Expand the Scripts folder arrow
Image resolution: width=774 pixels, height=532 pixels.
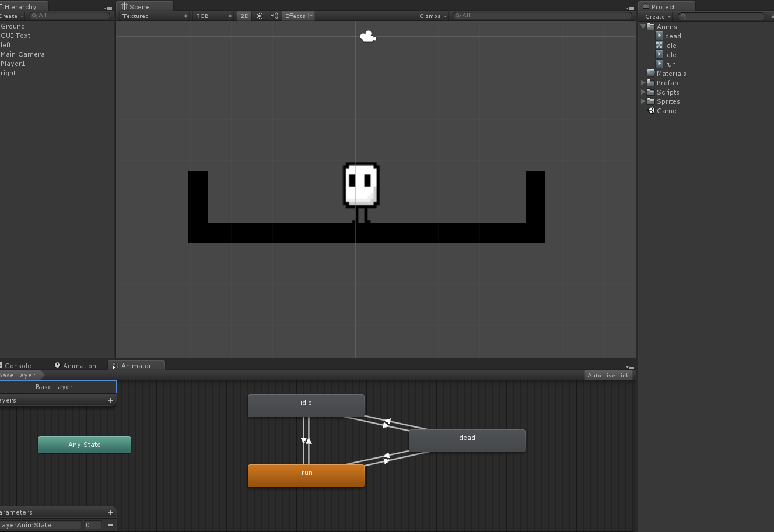[x=643, y=92]
